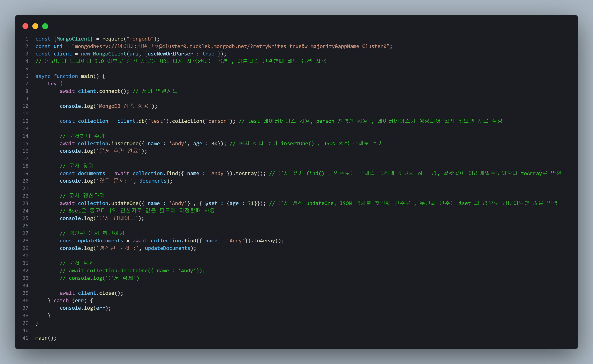The image size is (593, 364).
Task: Click the "collection('person')" call on line 12
Action: point(202,121)
